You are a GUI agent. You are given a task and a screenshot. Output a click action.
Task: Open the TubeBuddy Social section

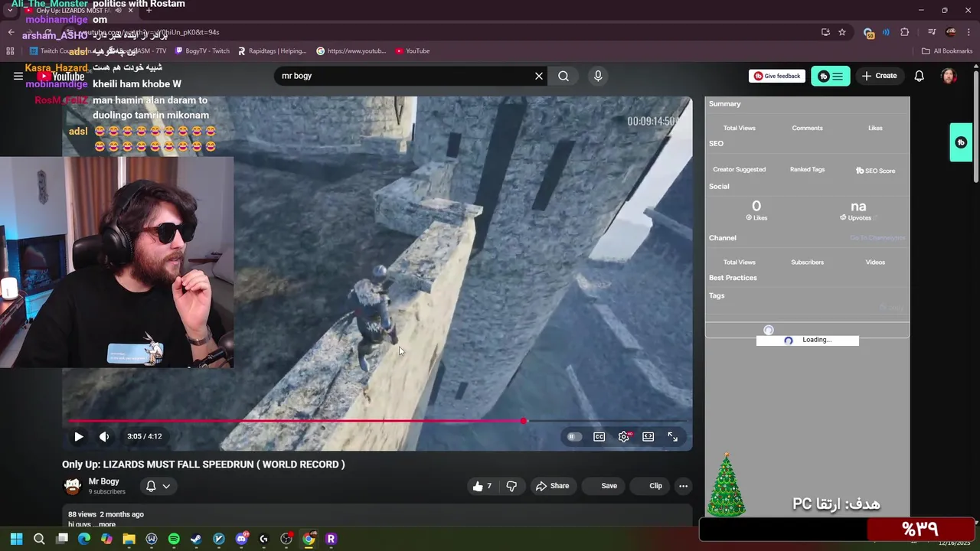point(719,186)
